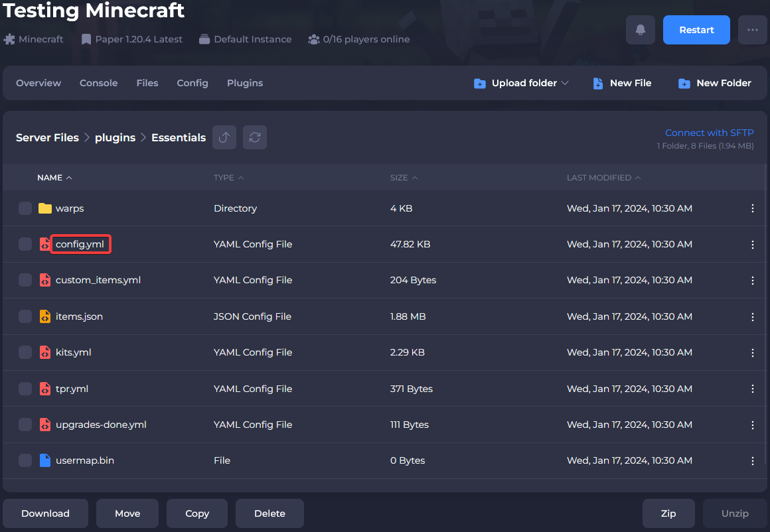Screen dimensions: 770x532
Task: Navigate to the plugins breadcrumb
Action: pyautogui.click(x=115, y=137)
